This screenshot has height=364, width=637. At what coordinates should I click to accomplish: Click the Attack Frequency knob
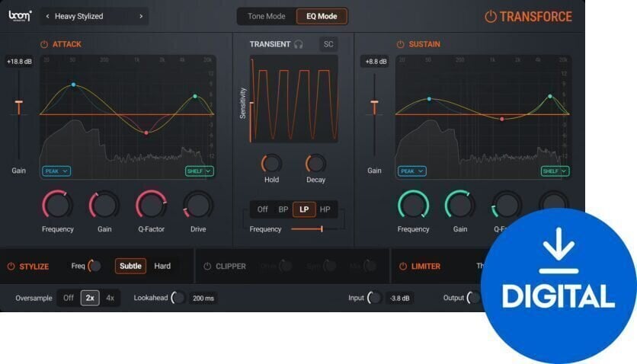[x=57, y=205]
